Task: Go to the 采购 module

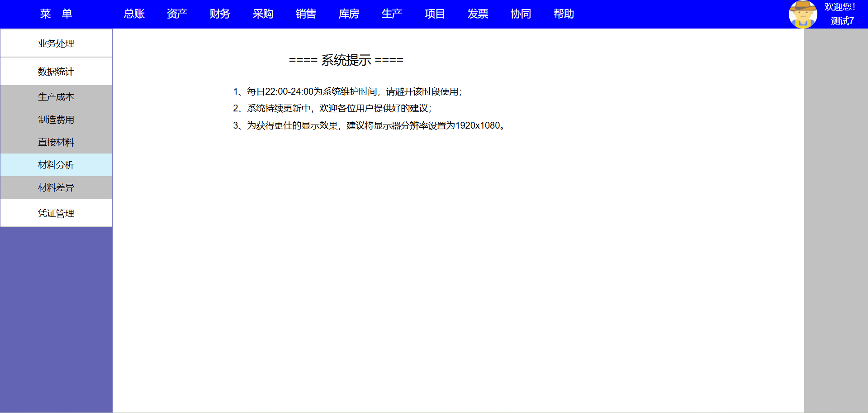Action: point(263,14)
